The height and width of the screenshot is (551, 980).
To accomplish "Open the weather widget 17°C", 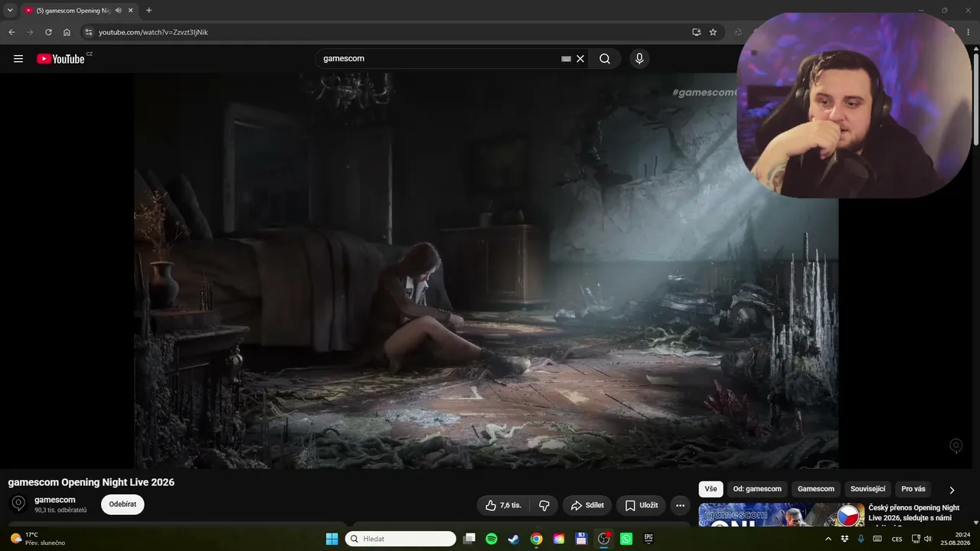I will click(x=38, y=539).
